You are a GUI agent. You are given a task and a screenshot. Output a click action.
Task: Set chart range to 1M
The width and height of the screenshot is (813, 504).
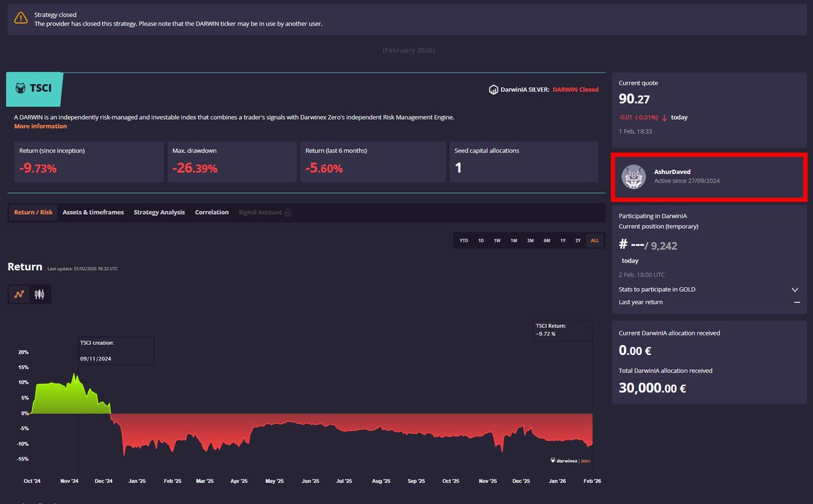(514, 240)
